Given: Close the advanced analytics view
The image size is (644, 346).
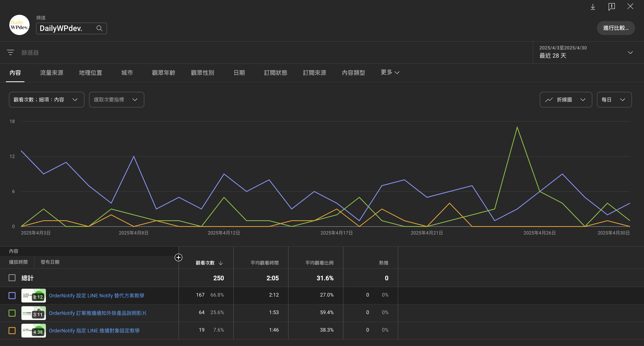Looking at the screenshot, I should click(630, 6).
